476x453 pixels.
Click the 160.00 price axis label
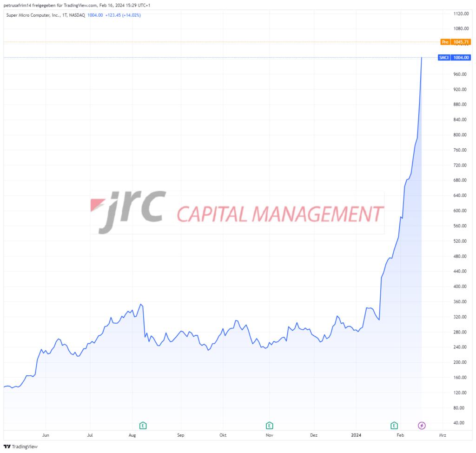pos(460,377)
